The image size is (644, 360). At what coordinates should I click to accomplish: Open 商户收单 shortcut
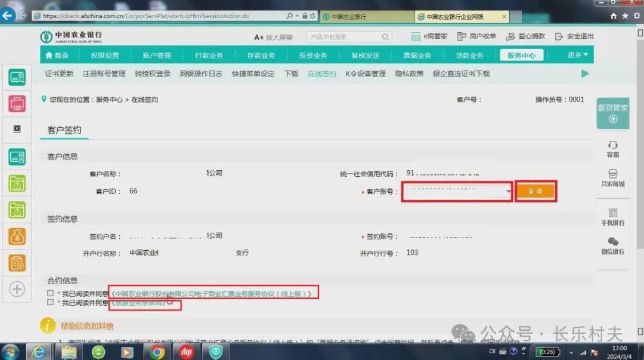476,36
